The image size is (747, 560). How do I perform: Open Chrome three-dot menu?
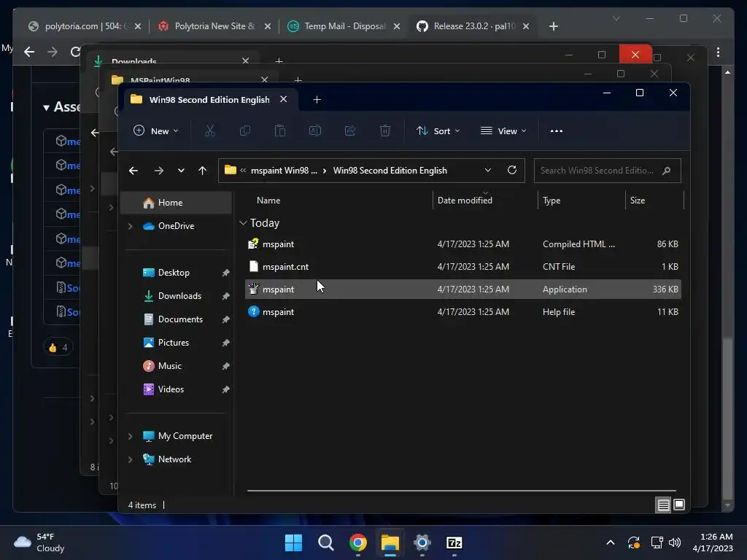click(718, 52)
